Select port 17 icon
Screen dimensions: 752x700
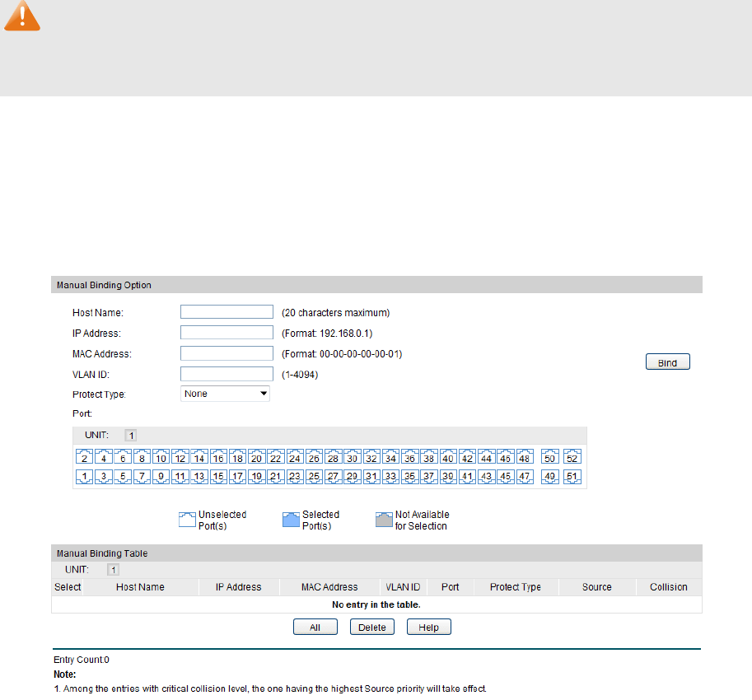237,476
